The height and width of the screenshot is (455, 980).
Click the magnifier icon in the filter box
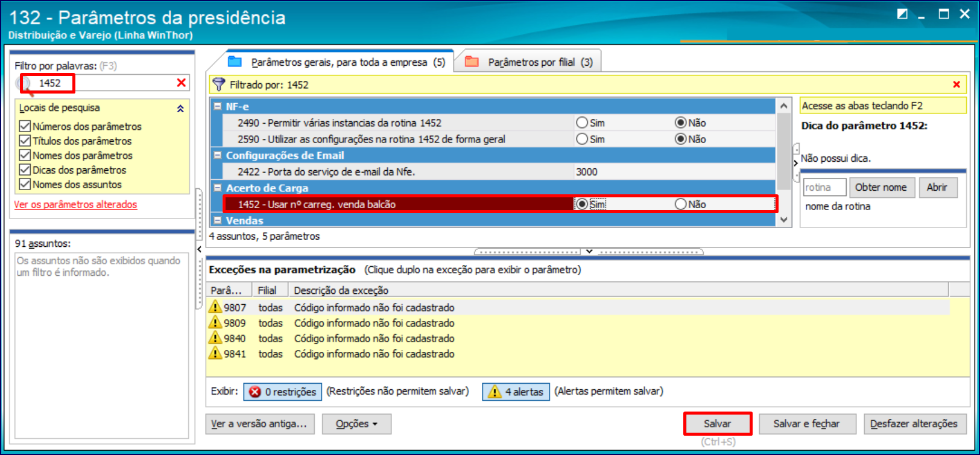[26, 84]
